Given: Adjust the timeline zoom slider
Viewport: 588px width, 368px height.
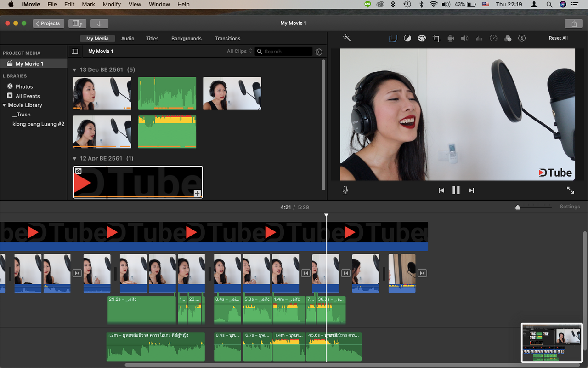Looking at the screenshot, I should tap(518, 207).
